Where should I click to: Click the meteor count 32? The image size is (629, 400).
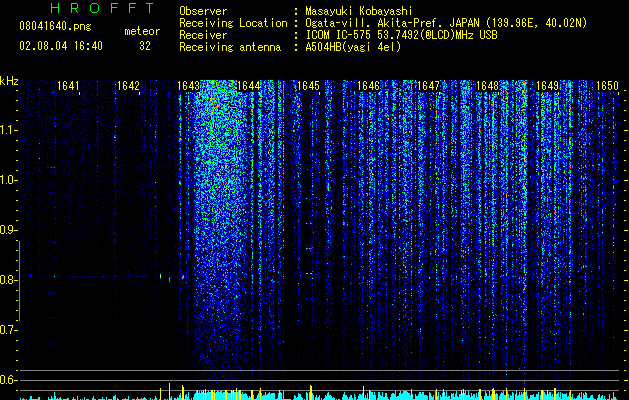pos(145,46)
